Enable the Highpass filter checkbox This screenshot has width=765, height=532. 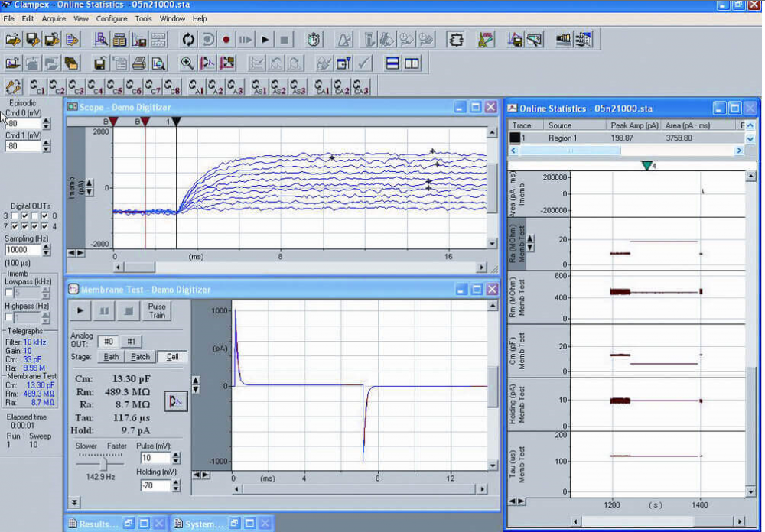(9, 316)
